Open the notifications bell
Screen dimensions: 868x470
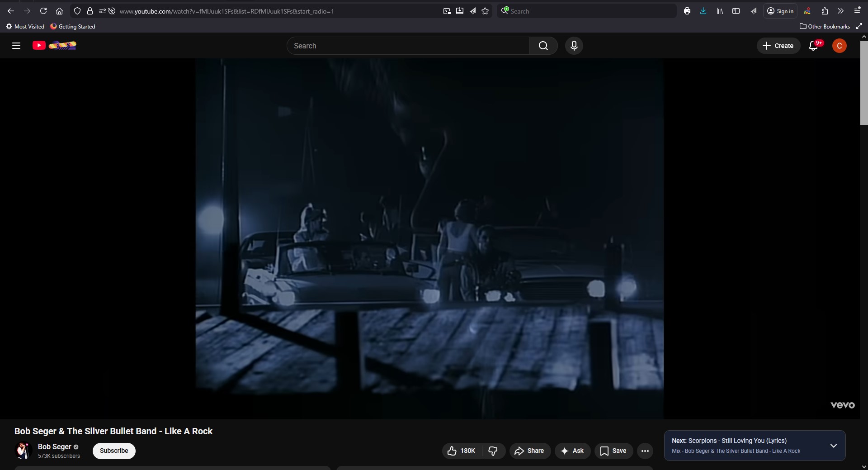[813, 46]
